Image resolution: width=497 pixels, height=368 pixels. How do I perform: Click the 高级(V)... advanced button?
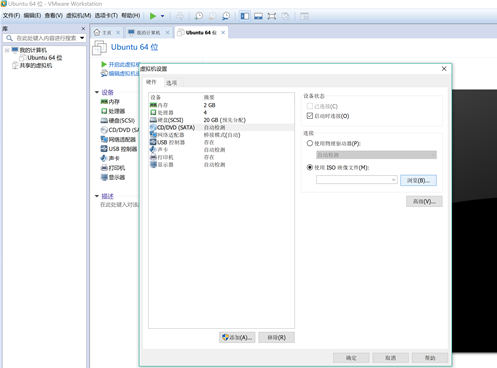pos(424,201)
